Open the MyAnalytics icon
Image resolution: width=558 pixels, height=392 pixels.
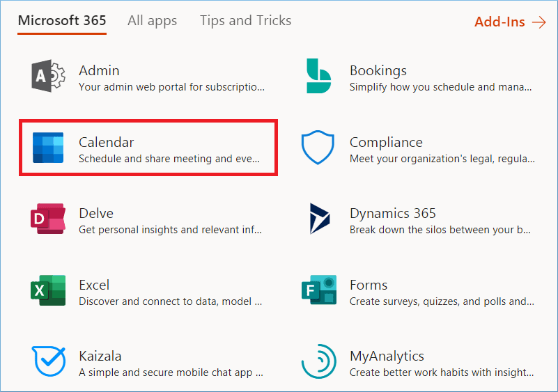coord(319,362)
